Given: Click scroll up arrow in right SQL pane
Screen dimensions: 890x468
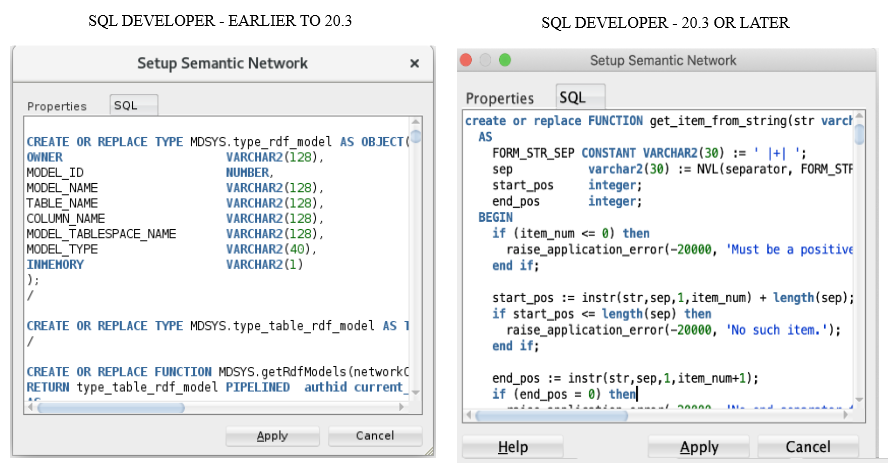Looking at the screenshot, I should (859, 116).
